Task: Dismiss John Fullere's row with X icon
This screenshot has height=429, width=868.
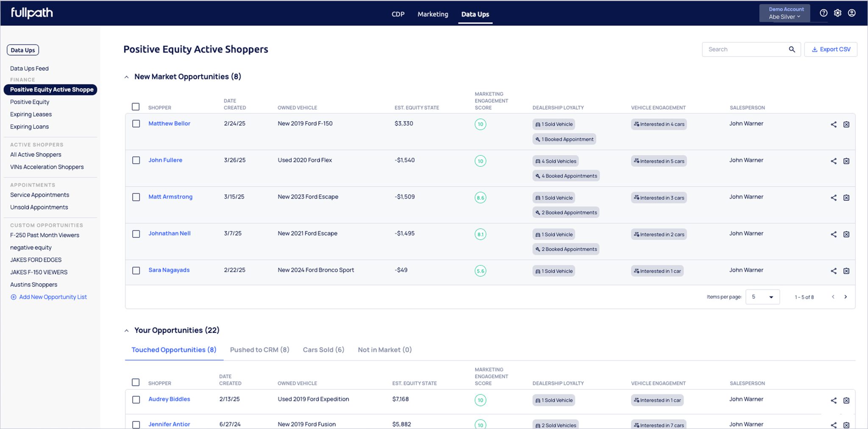Action: (846, 161)
